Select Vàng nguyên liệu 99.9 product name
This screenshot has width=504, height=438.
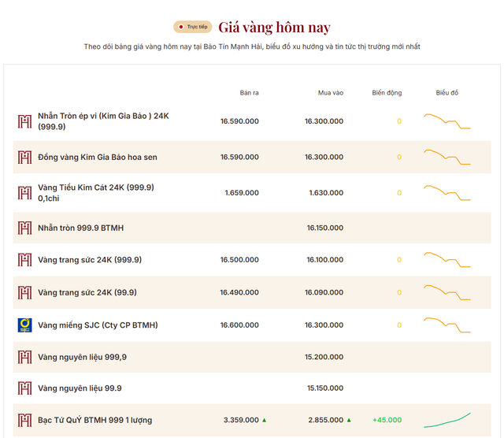80,388
